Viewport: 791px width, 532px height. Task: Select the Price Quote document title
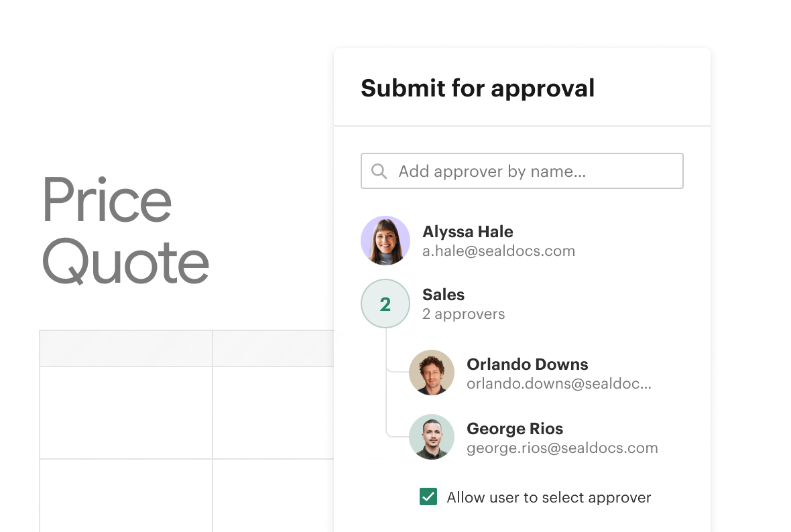point(125,230)
